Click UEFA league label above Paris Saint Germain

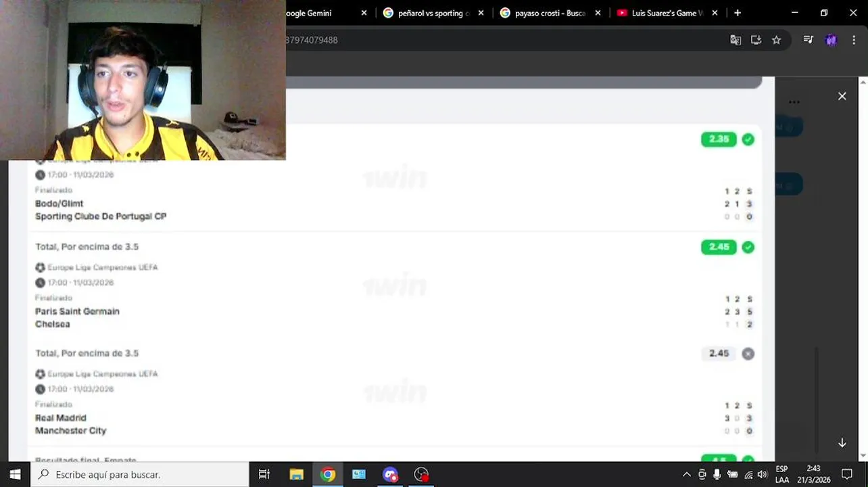pos(103,267)
